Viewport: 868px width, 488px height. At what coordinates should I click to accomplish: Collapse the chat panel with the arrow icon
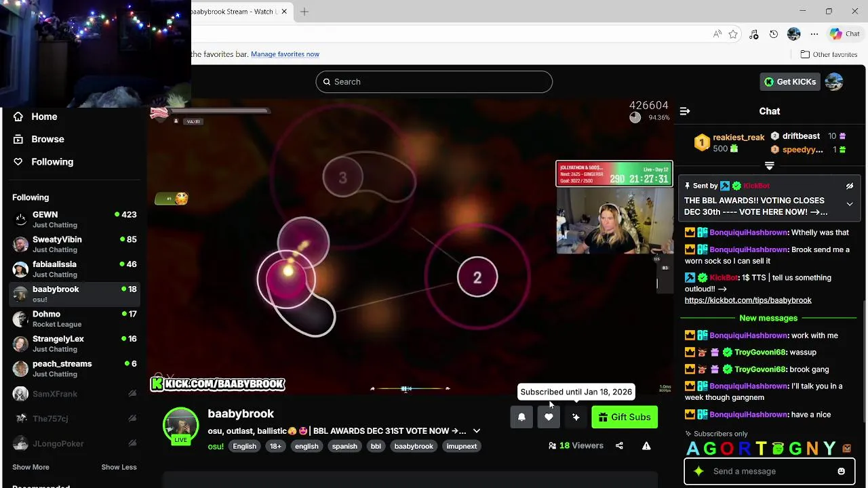pyautogui.click(x=685, y=111)
